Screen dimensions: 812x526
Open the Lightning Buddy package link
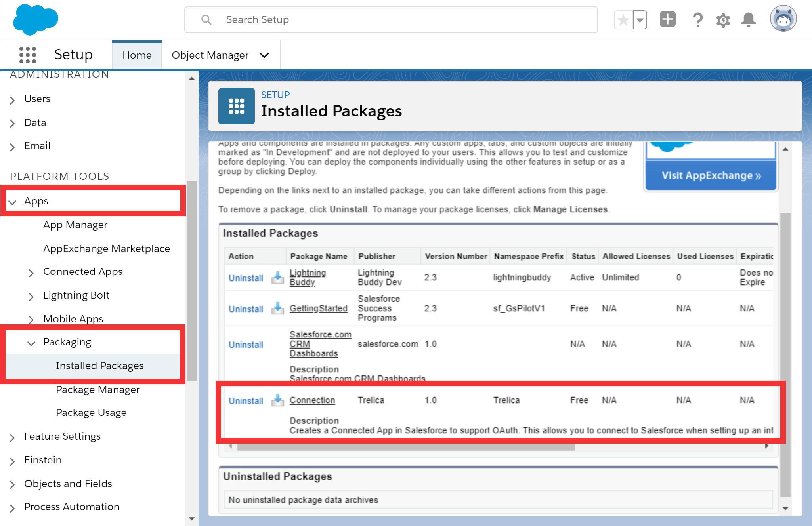[x=308, y=277]
